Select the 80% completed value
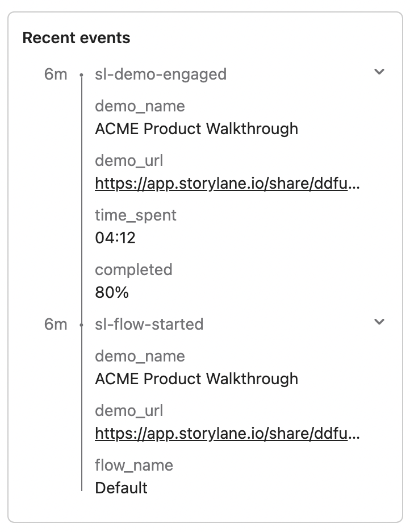410x532 pixels. (x=112, y=292)
